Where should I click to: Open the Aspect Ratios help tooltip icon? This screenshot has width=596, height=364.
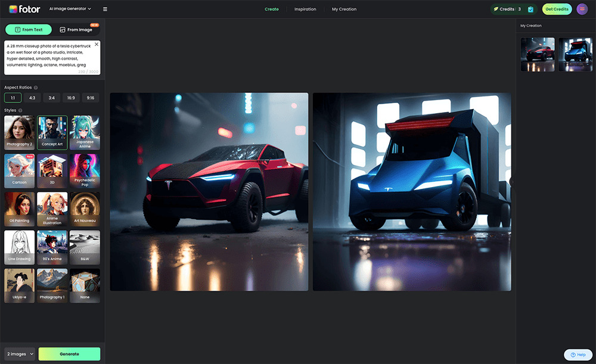(35, 87)
